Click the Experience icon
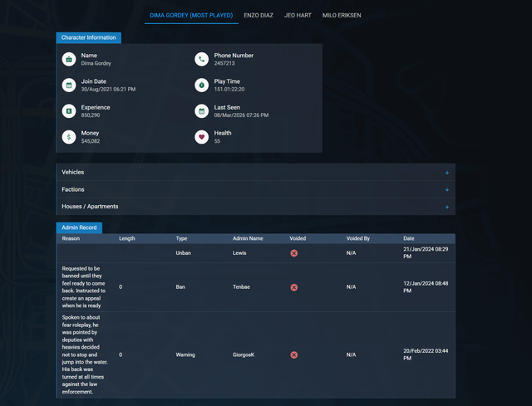 click(x=69, y=111)
